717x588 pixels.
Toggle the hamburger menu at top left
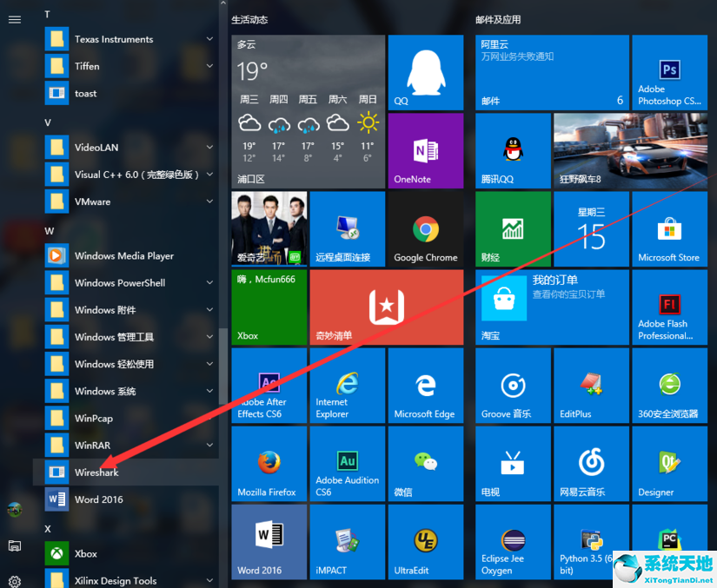click(14, 19)
